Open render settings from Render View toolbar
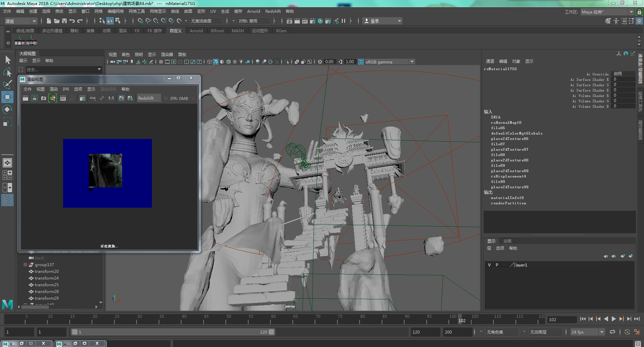Viewport: 644px width, 347px height. pos(83,98)
